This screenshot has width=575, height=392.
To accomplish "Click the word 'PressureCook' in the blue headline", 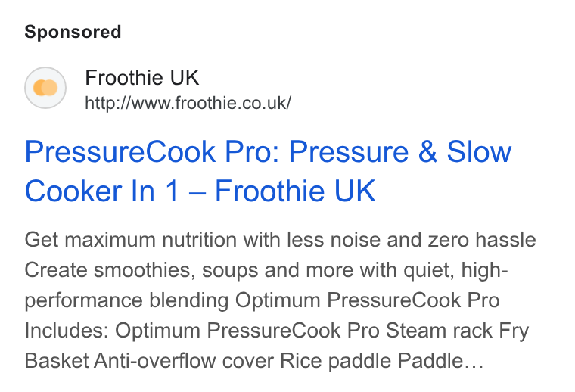I will (x=120, y=151).
